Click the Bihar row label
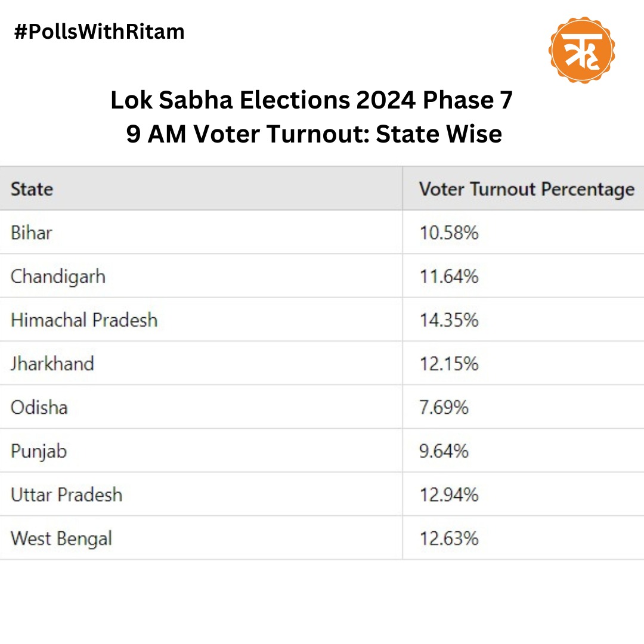The width and height of the screenshot is (644, 644). [32, 233]
